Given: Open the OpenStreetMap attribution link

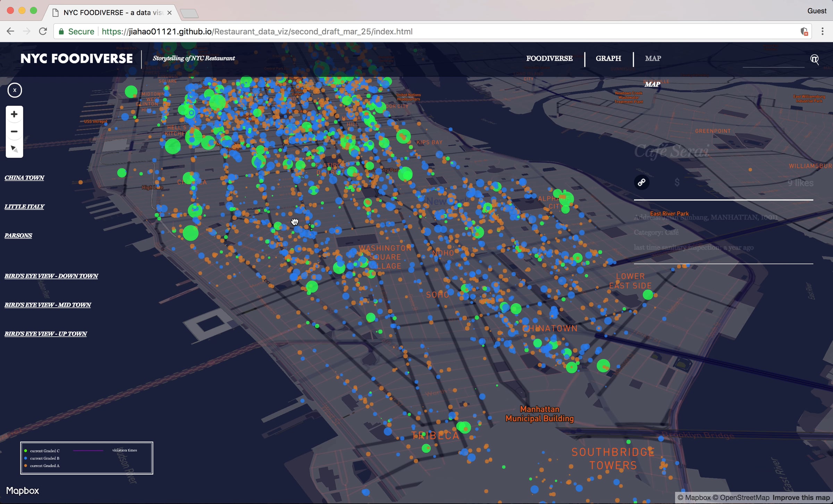Looking at the screenshot, I should (741, 498).
